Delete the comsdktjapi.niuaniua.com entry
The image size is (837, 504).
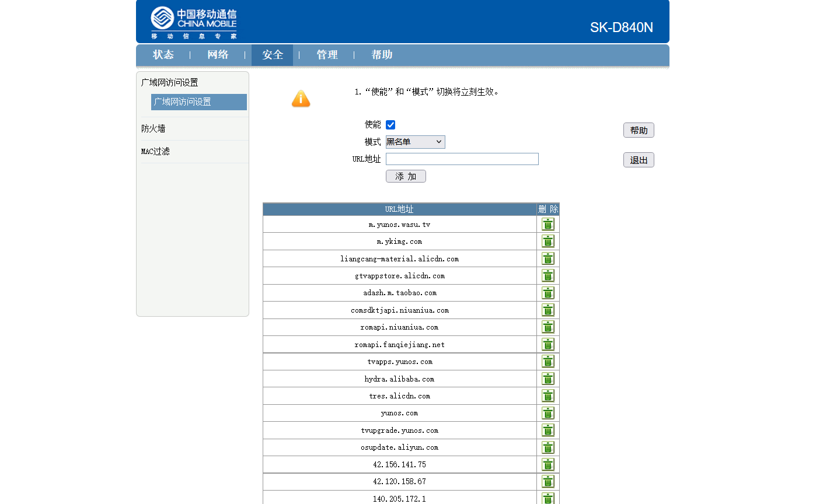click(x=548, y=310)
